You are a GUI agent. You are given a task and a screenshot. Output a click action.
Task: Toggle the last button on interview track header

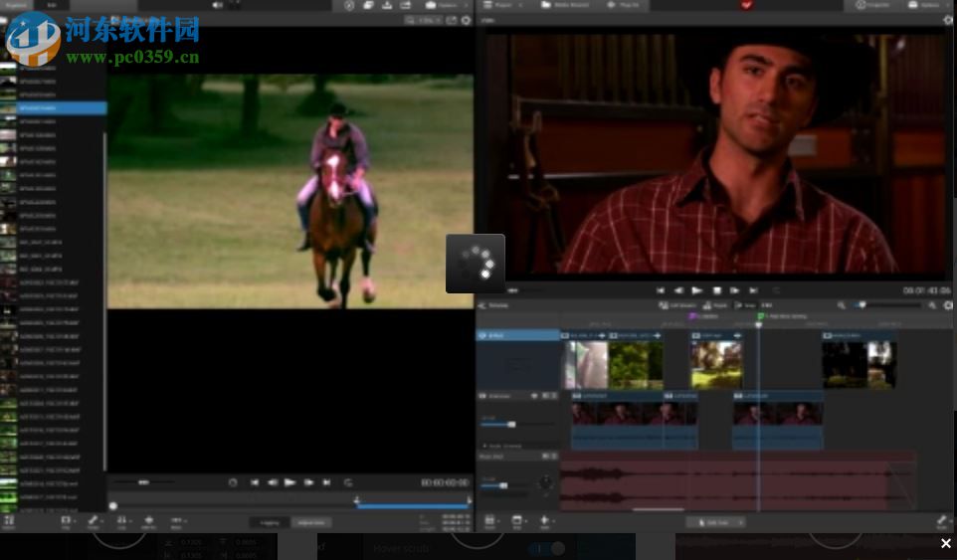[x=553, y=396]
